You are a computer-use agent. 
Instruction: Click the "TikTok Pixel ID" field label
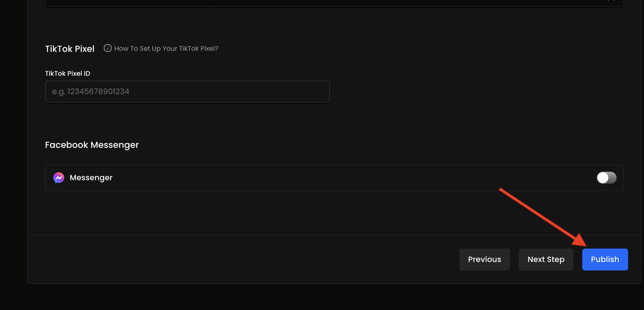point(68,74)
